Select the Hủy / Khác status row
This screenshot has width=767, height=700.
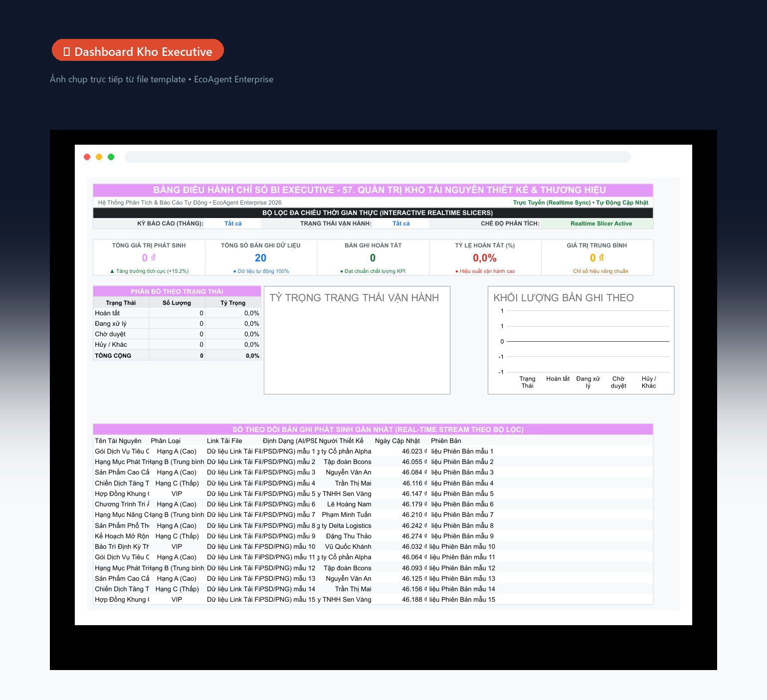pos(177,345)
